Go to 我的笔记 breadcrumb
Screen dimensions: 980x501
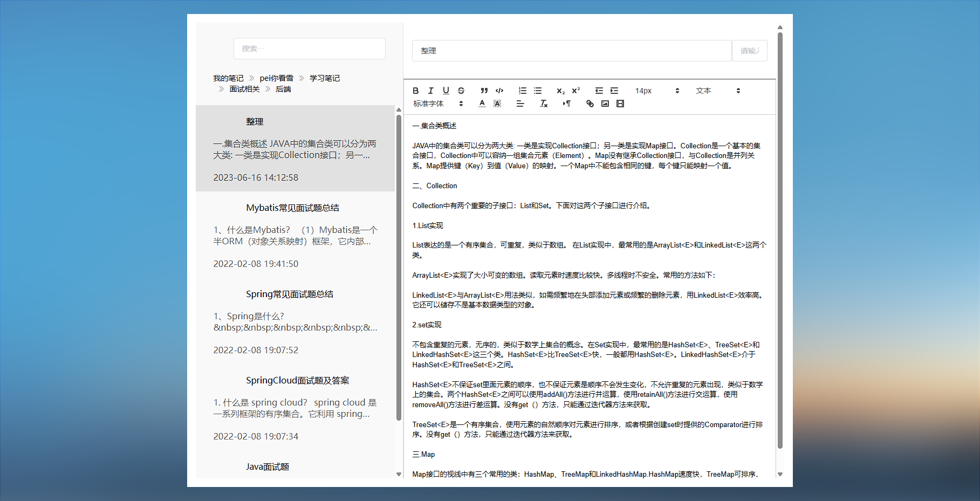pos(228,78)
